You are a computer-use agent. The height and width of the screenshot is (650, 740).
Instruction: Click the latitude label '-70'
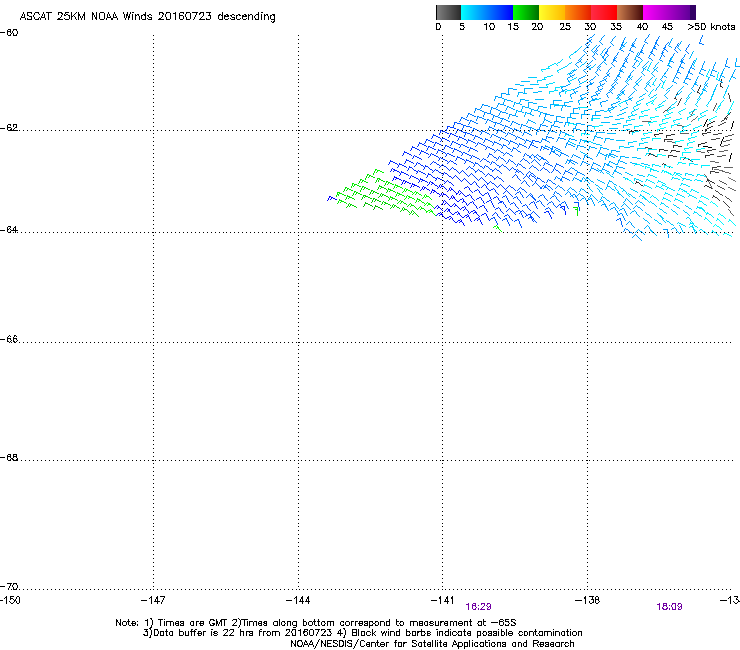tap(9, 587)
